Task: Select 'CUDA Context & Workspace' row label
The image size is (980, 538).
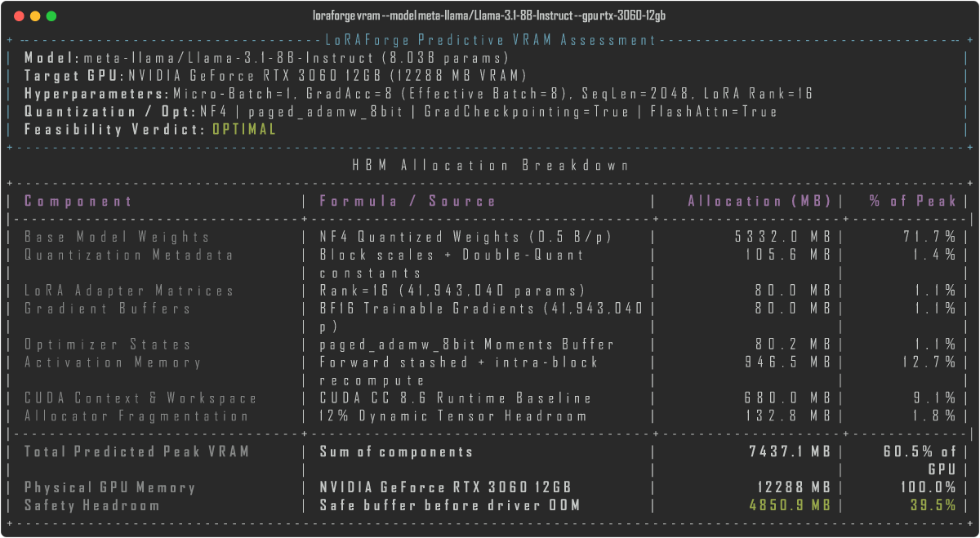Action: [140, 399]
